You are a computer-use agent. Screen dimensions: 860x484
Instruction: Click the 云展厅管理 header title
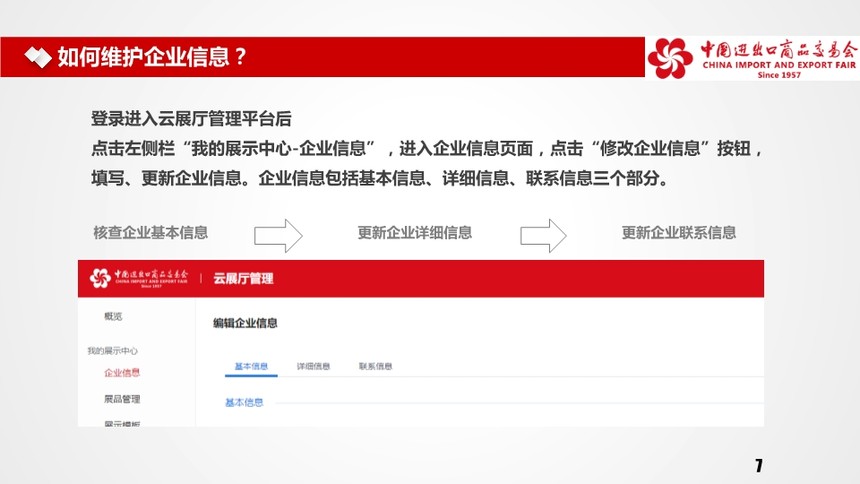coord(243,278)
